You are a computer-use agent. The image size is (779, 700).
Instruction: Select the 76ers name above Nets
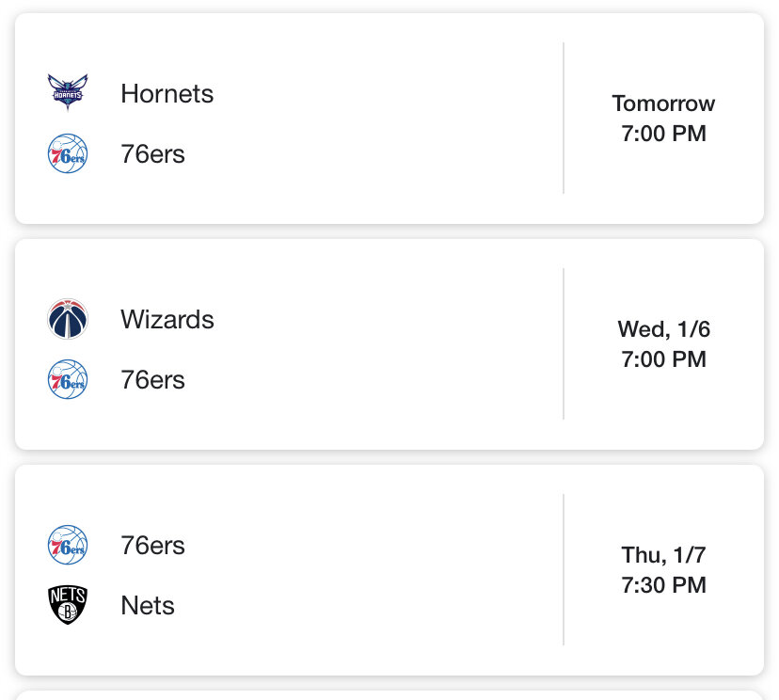[x=152, y=546]
